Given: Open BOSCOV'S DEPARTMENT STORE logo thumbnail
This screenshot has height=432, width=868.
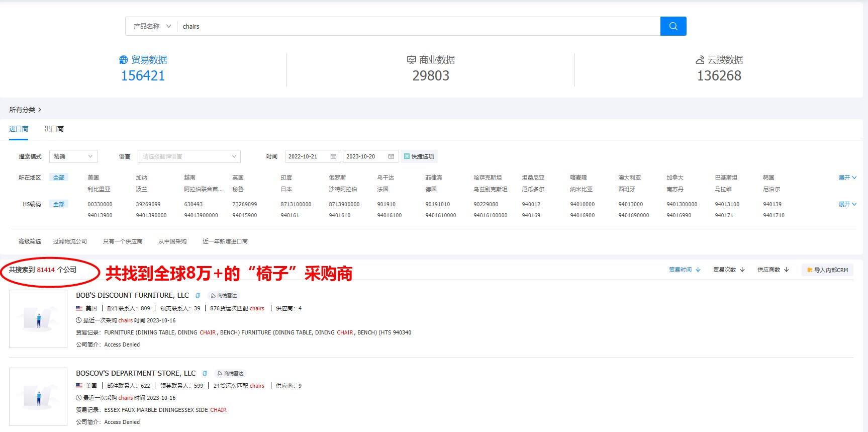Looking at the screenshot, I should 38,397.
